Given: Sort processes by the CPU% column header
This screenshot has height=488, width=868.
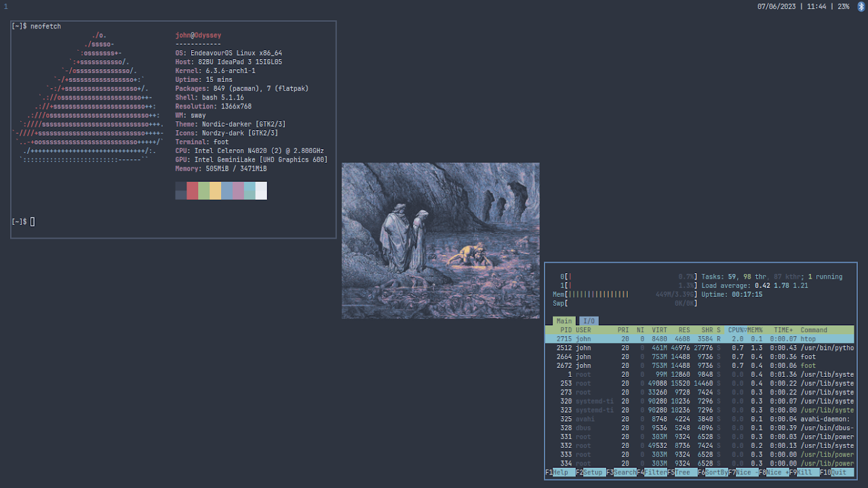Looking at the screenshot, I should tap(735, 330).
